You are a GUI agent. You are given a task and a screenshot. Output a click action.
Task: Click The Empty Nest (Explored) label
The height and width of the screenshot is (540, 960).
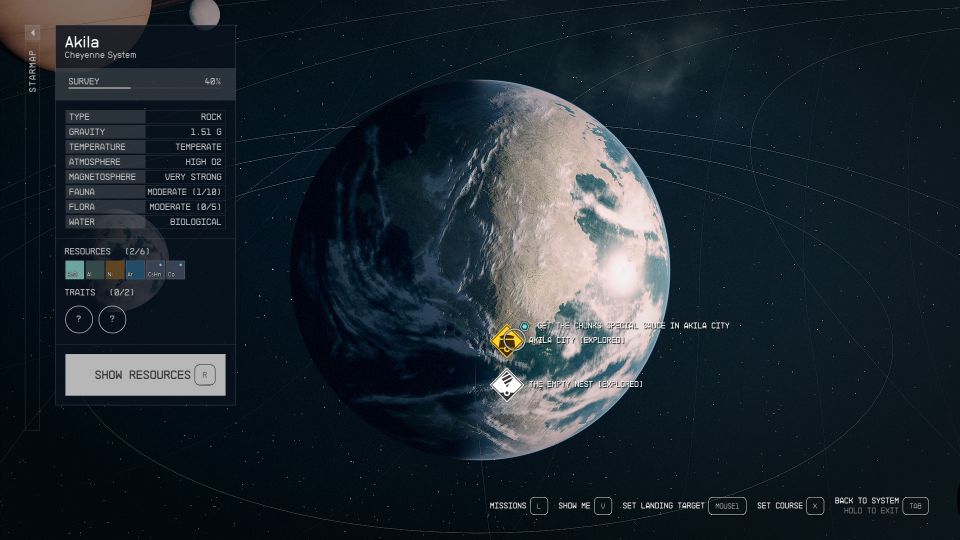tap(585, 384)
